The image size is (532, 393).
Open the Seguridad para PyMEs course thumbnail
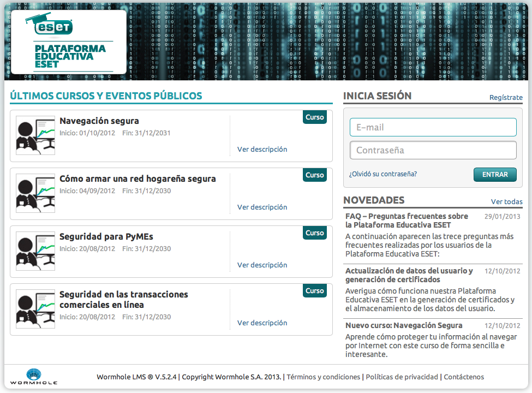[x=35, y=251]
